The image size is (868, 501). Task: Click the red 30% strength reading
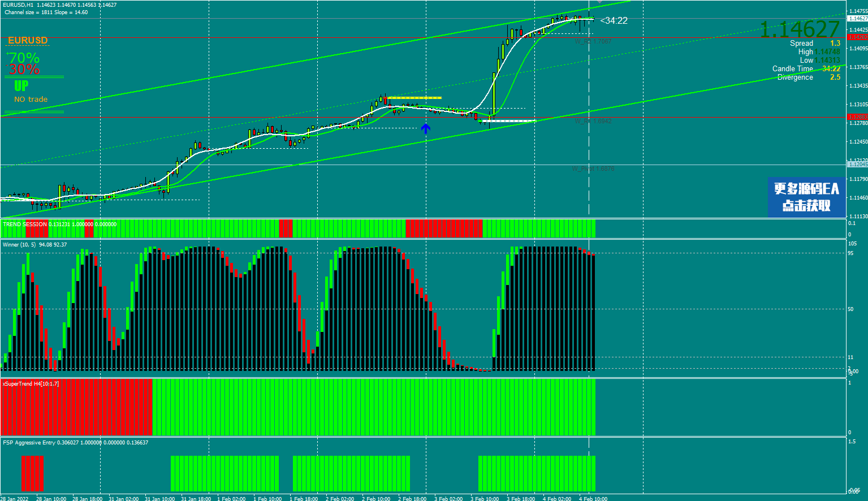pos(24,70)
